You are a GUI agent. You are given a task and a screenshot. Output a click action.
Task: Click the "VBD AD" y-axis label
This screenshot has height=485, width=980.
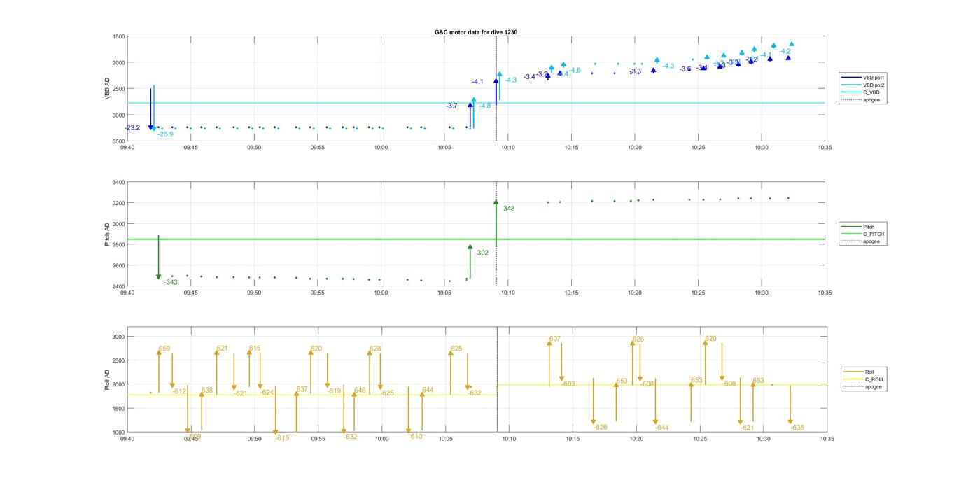coord(107,89)
